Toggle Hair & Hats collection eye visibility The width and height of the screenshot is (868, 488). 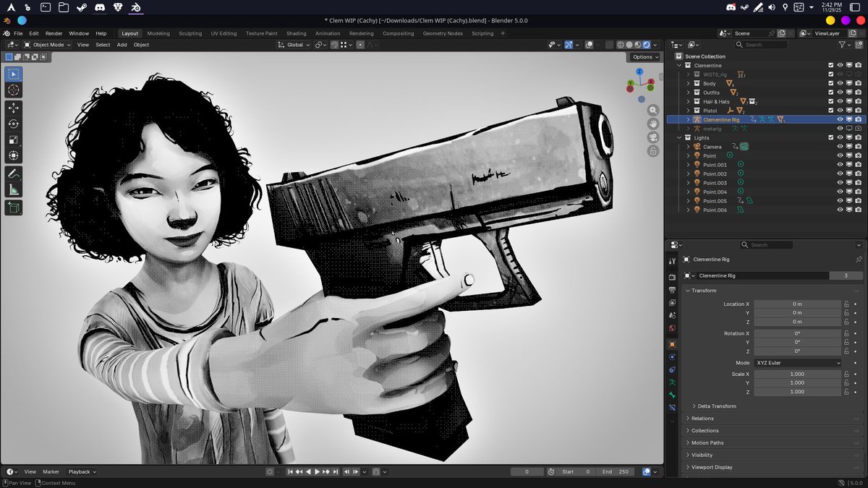840,101
